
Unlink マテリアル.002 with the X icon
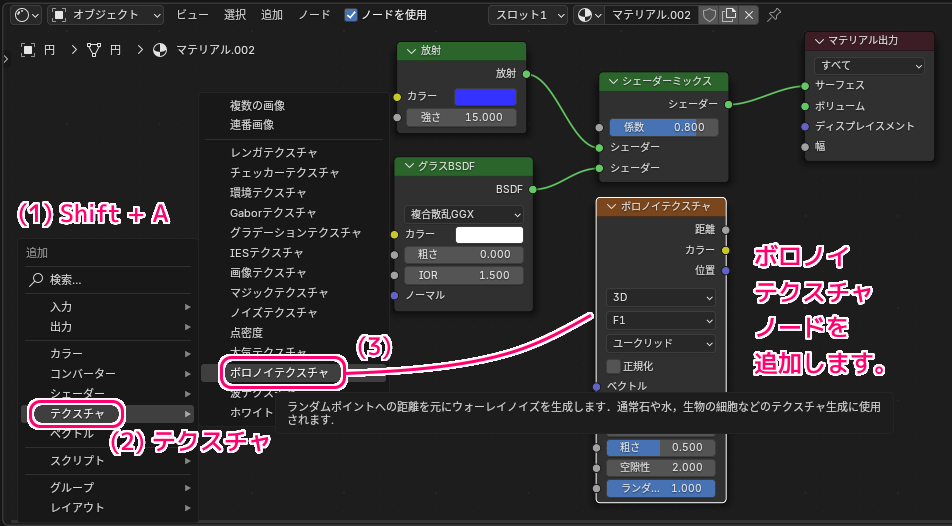(749, 15)
